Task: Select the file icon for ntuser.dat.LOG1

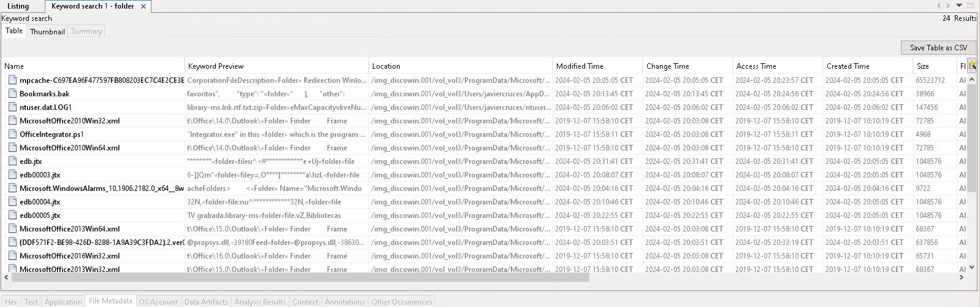Action: coord(12,107)
